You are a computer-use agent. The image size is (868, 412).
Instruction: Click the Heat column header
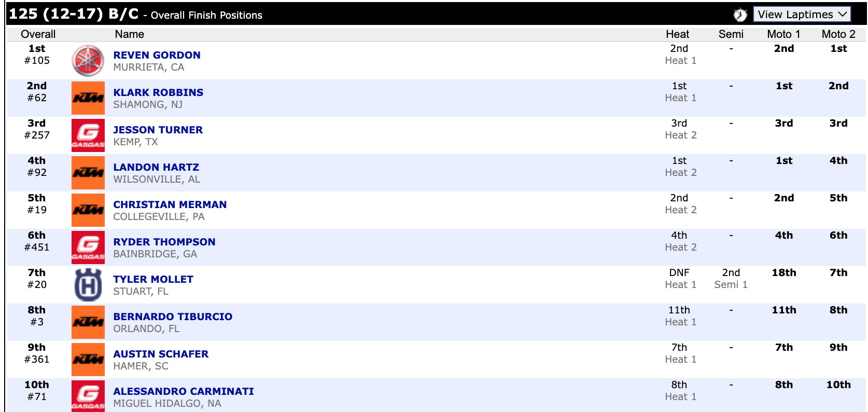pos(677,34)
